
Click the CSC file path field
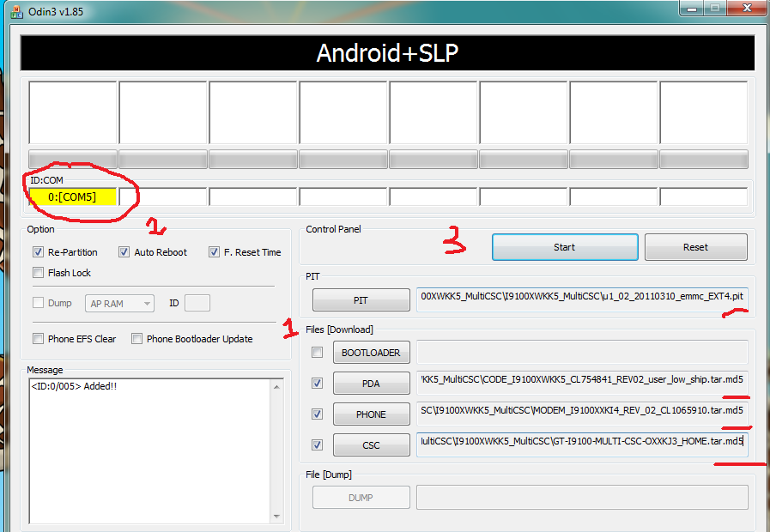click(582, 444)
